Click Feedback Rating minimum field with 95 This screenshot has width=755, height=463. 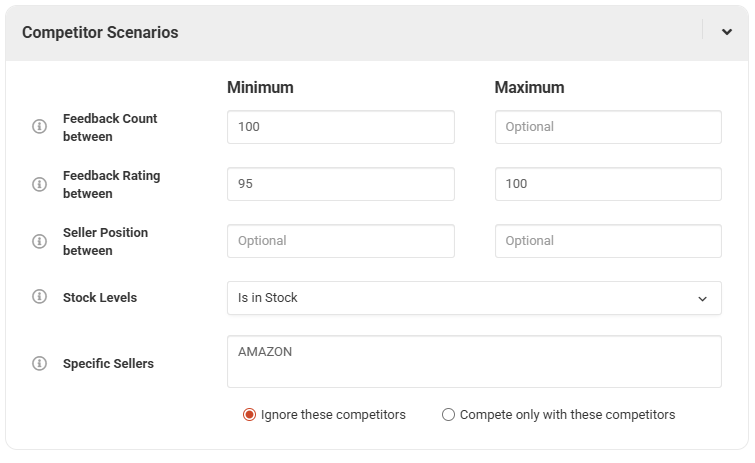click(x=340, y=184)
